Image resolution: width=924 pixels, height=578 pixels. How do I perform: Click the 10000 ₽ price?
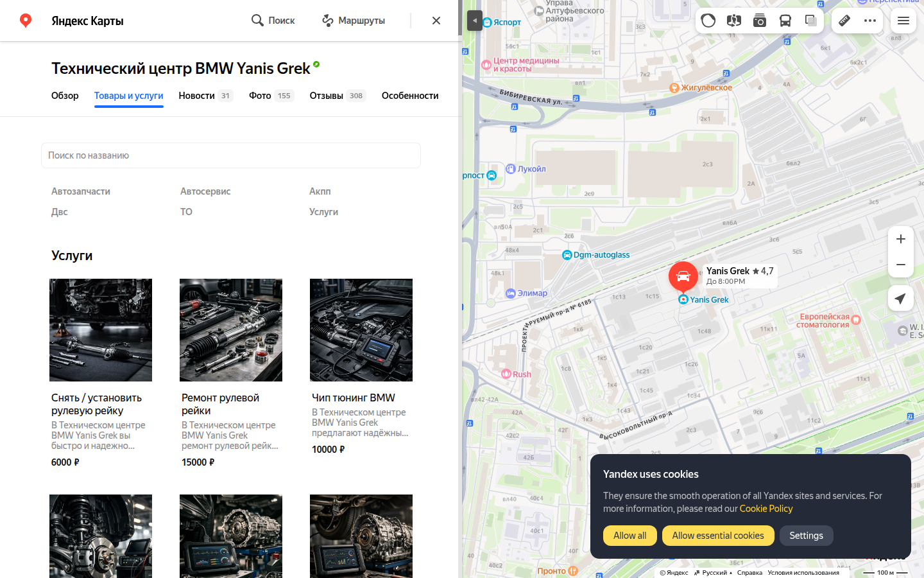(329, 450)
